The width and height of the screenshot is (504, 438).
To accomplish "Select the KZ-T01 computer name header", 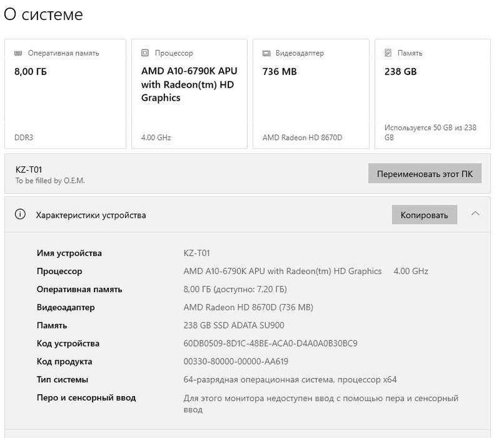I will [29, 170].
